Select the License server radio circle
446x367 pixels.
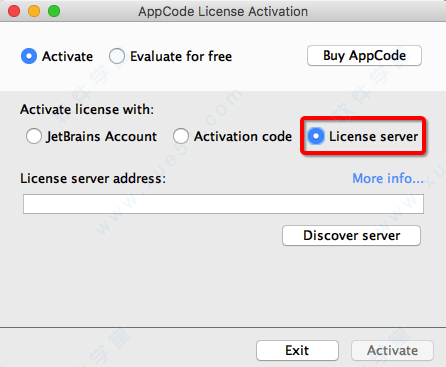point(316,136)
